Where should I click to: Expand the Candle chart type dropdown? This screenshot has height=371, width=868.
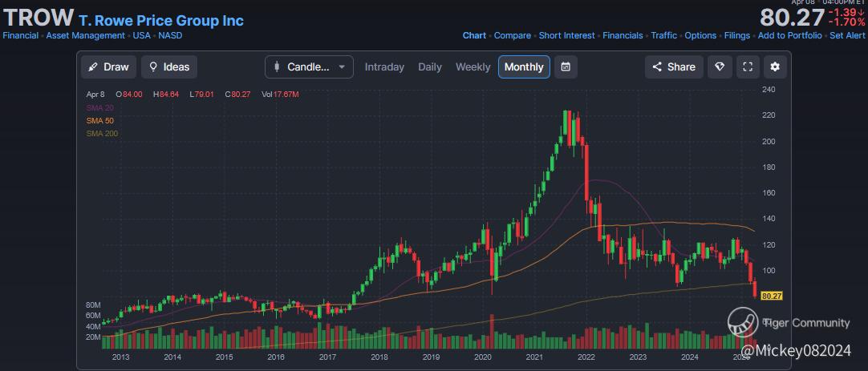point(309,67)
